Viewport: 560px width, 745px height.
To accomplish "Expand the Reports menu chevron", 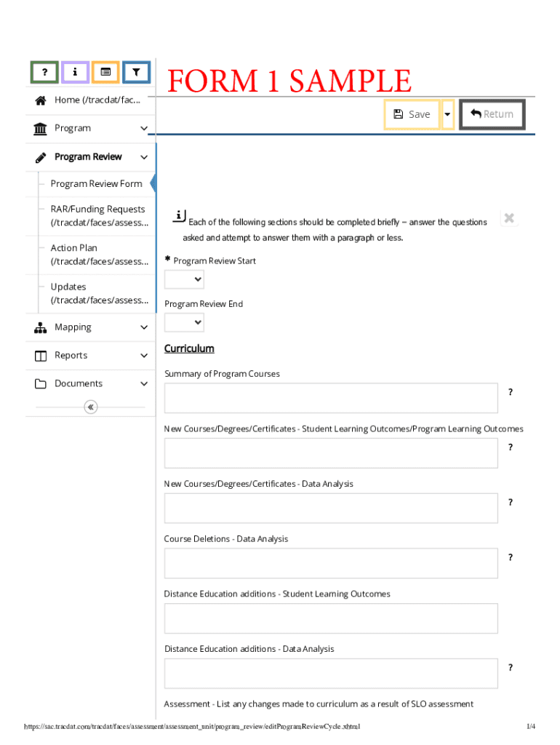I will [145, 356].
